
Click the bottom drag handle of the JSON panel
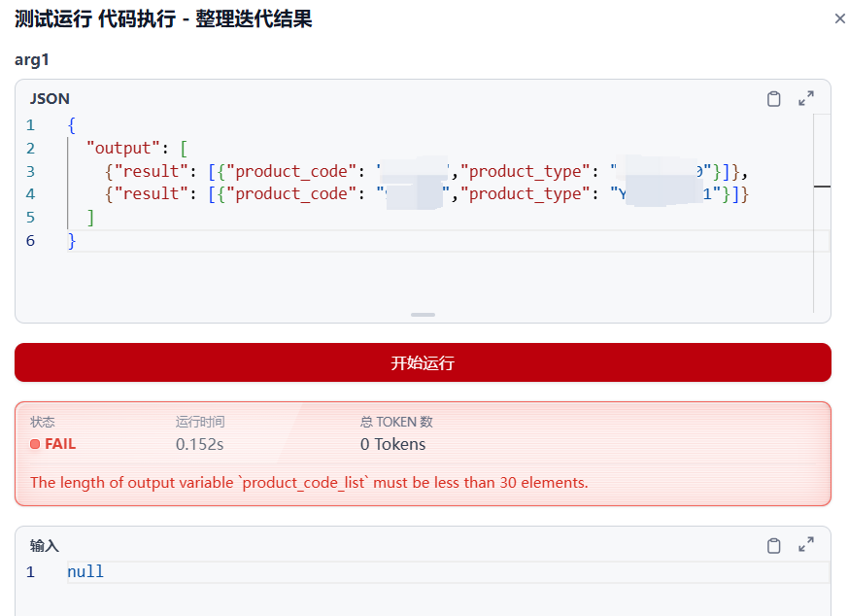[x=423, y=315]
